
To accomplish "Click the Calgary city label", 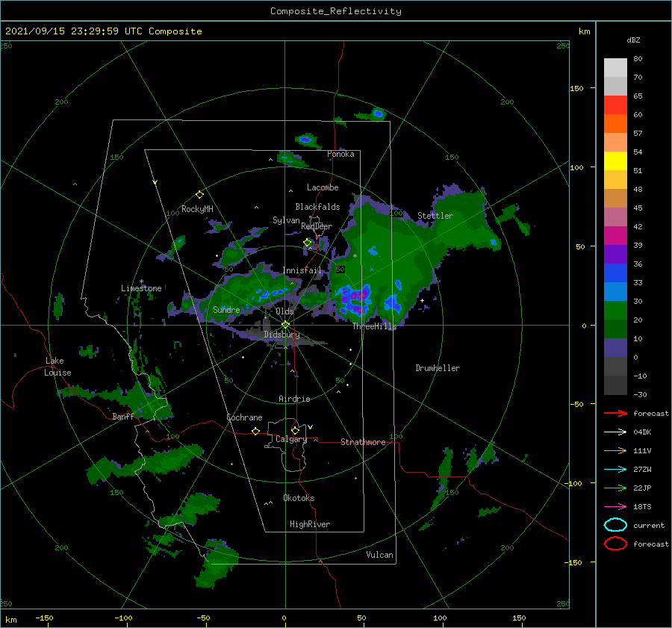I will 291,439.
